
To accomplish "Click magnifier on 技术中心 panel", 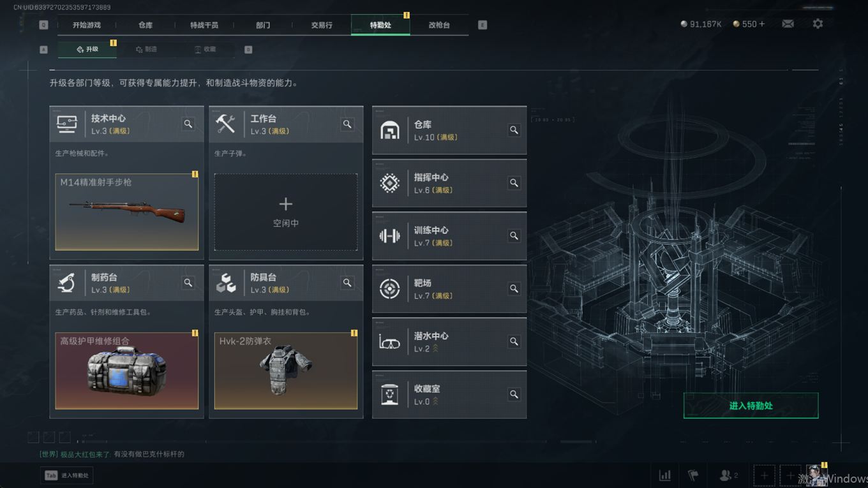I will click(188, 124).
